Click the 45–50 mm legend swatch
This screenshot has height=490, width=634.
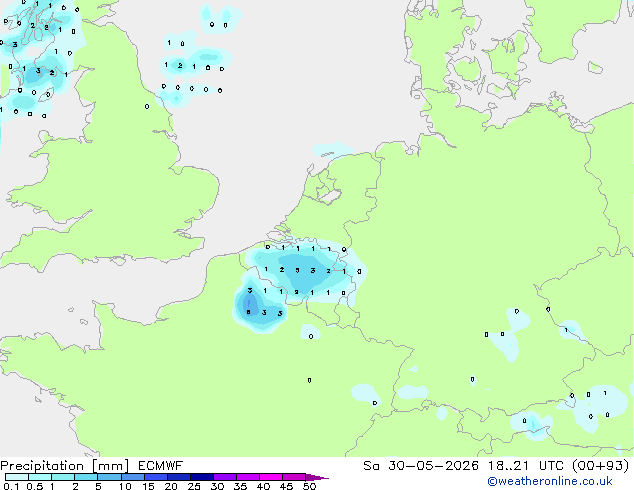(x=294, y=477)
